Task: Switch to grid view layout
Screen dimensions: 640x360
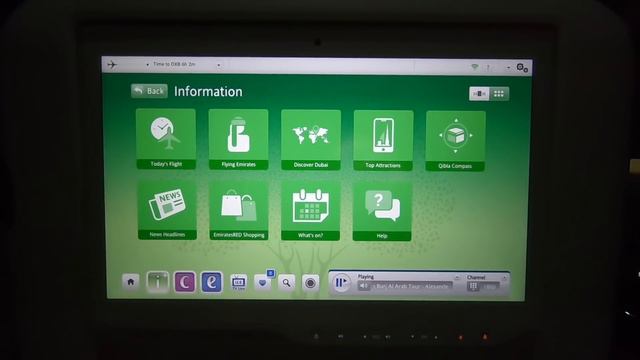Action: (499, 94)
